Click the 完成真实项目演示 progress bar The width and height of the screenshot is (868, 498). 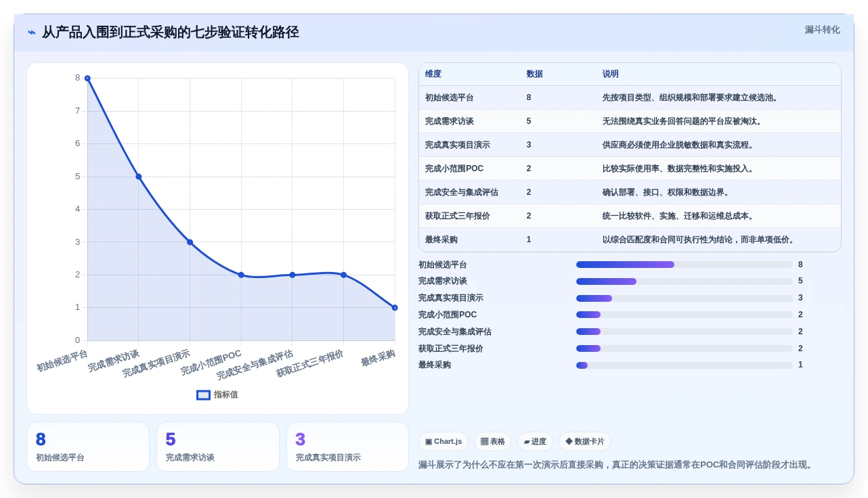pyautogui.click(x=684, y=298)
